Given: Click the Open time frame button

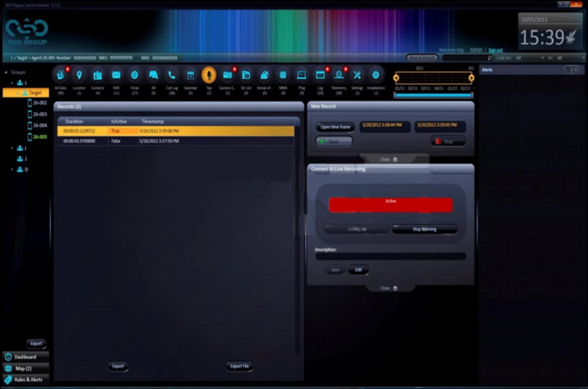Looking at the screenshot, I should (x=334, y=127).
